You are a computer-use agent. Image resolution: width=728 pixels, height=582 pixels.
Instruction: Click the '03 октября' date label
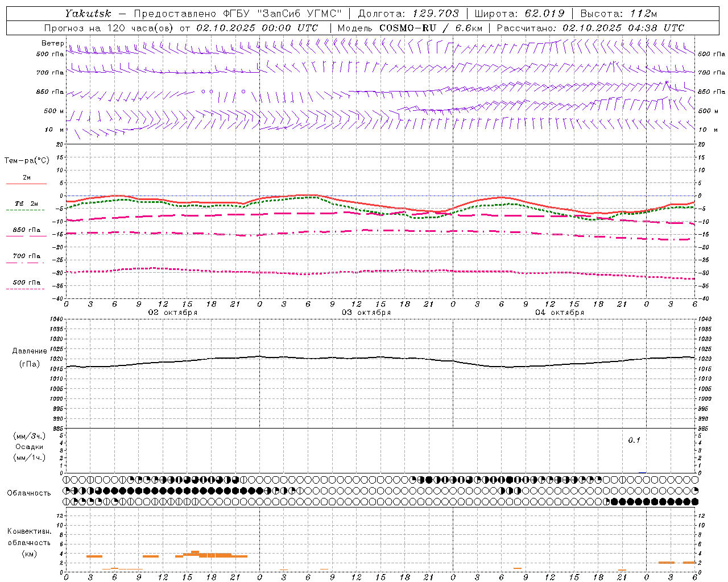pos(366,313)
